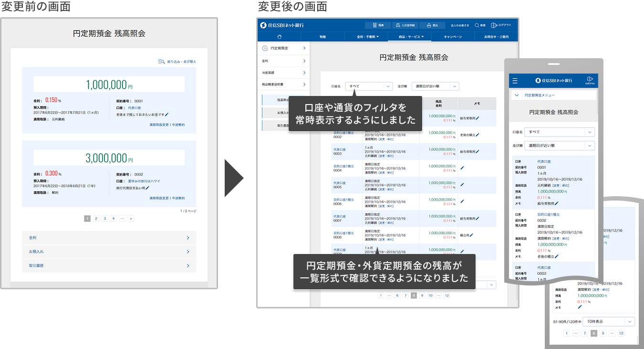Change the 10件表示 items-per-page dropdown
644x349 pixels.
[609, 321]
